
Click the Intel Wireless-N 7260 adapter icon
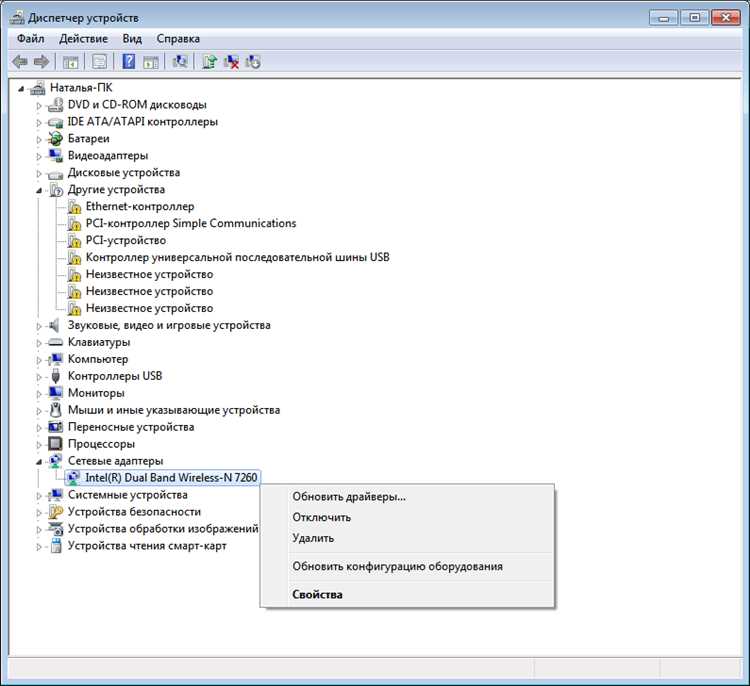pyautogui.click(x=73, y=477)
